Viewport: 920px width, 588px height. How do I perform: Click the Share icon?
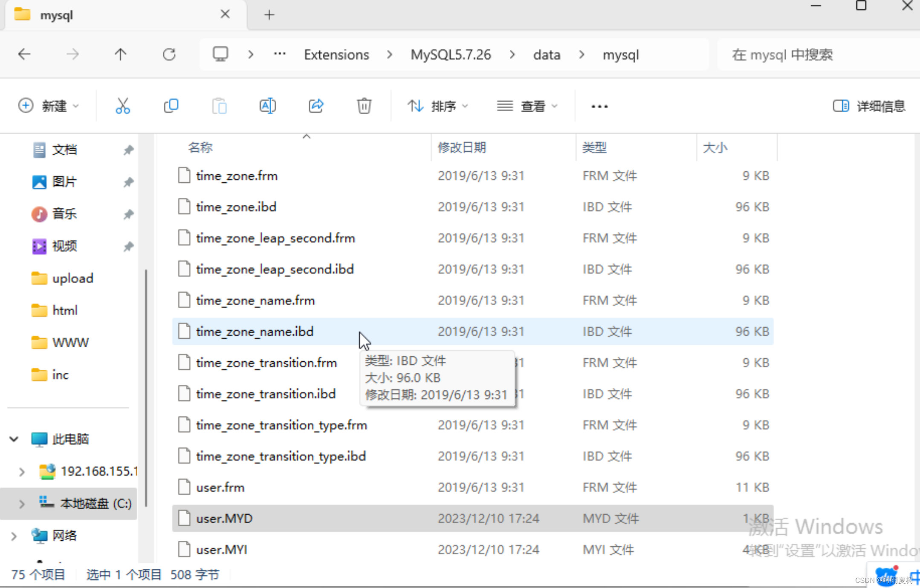coord(316,106)
